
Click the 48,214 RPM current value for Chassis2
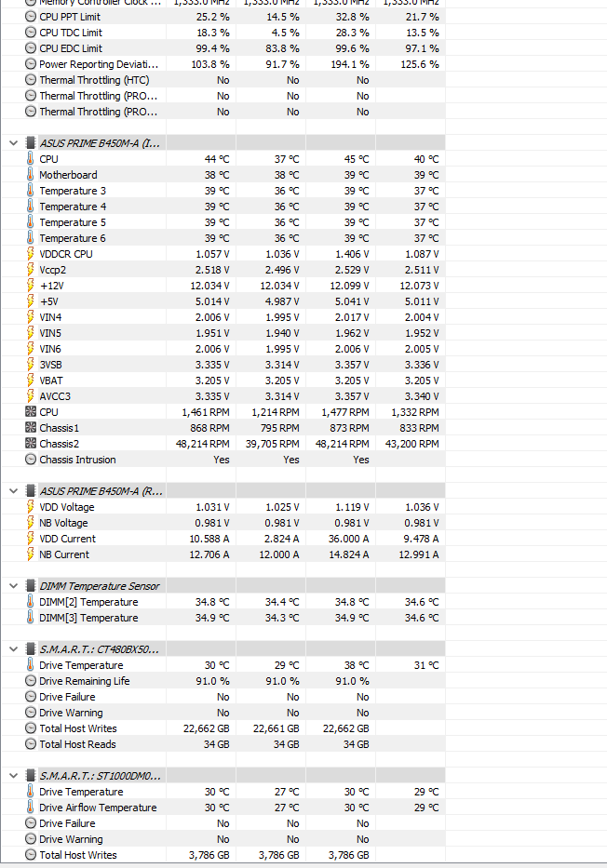[x=203, y=444]
